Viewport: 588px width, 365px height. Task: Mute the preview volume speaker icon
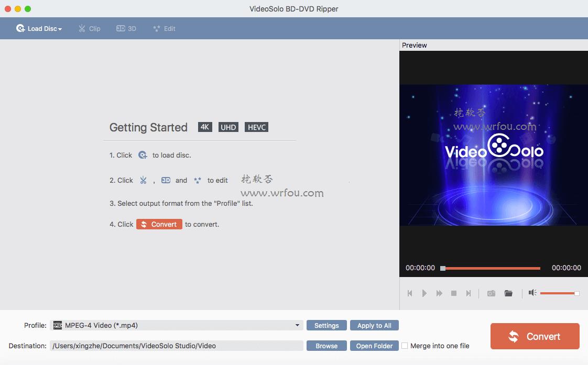(532, 292)
